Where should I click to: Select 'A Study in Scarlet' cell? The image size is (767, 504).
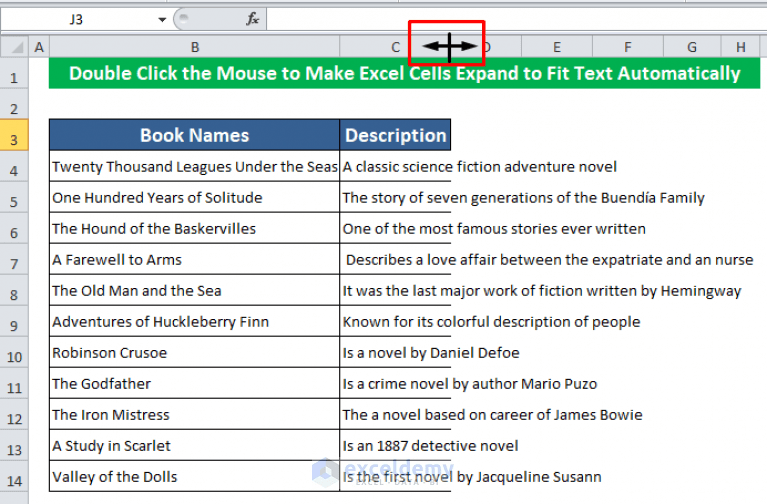tap(195, 445)
